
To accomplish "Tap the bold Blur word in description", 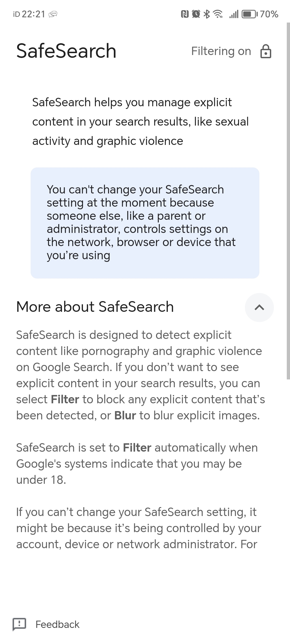I will click(x=125, y=415).
